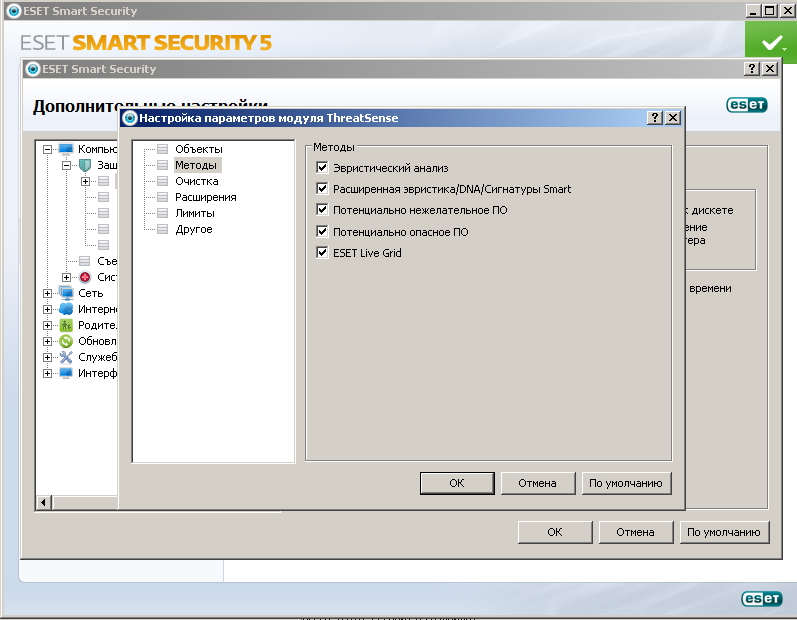This screenshot has width=797, height=620.
Task: Close the ThreatSense dialog
Action: point(673,118)
